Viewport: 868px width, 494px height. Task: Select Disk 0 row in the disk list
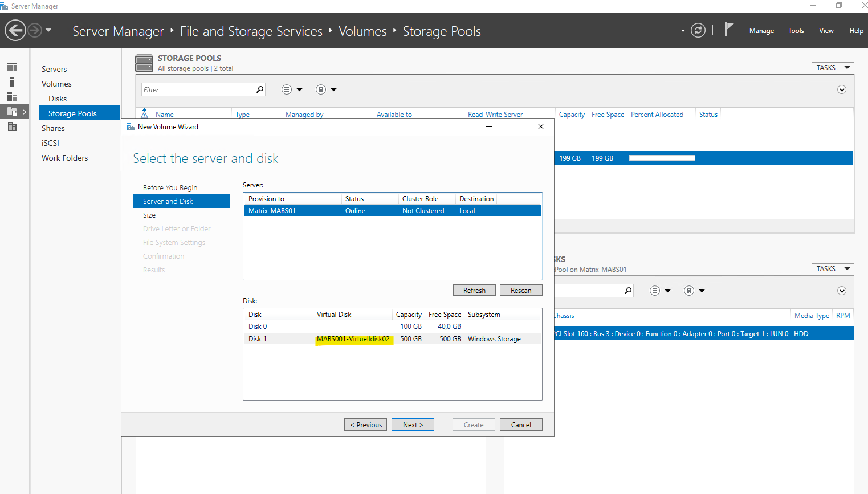point(392,326)
